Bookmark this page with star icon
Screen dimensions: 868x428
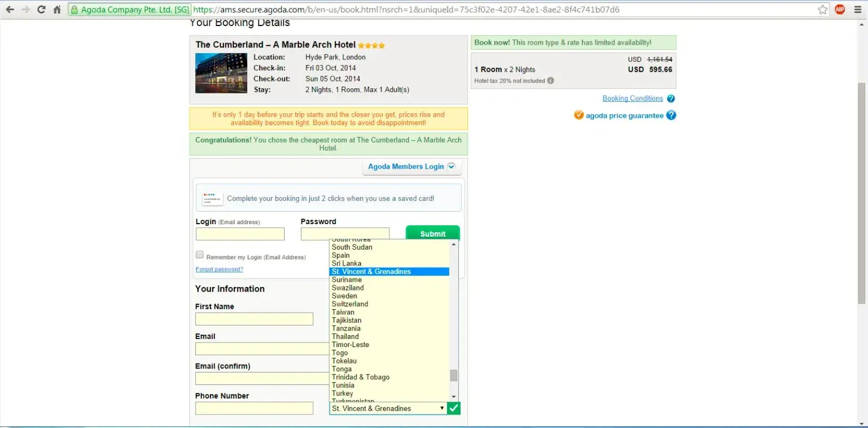pyautogui.click(x=823, y=10)
